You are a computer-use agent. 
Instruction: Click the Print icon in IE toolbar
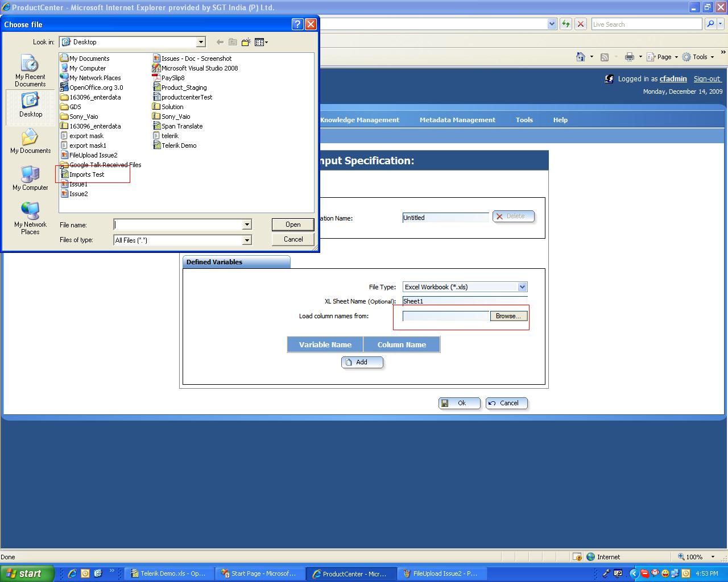pyautogui.click(x=629, y=57)
